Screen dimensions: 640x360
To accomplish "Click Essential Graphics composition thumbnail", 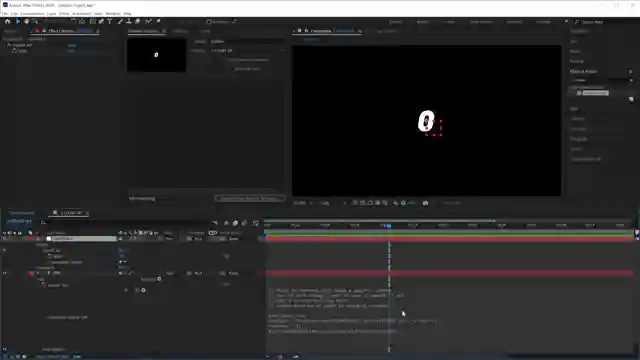I will [x=156, y=55].
